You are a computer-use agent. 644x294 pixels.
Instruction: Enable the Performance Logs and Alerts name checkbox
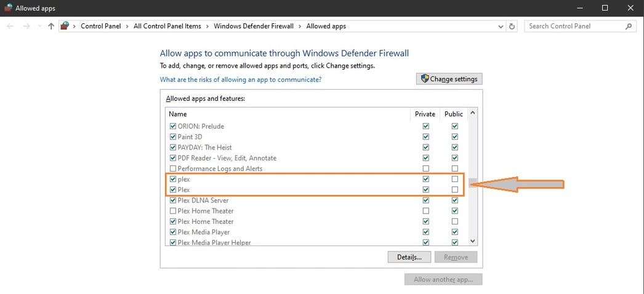click(173, 169)
